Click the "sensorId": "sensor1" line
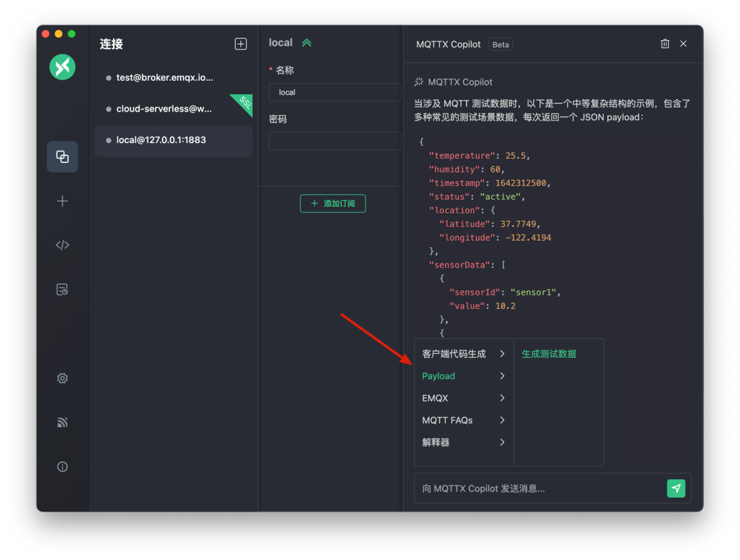The height and width of the screenshot is (560, 740). [505, 293]
